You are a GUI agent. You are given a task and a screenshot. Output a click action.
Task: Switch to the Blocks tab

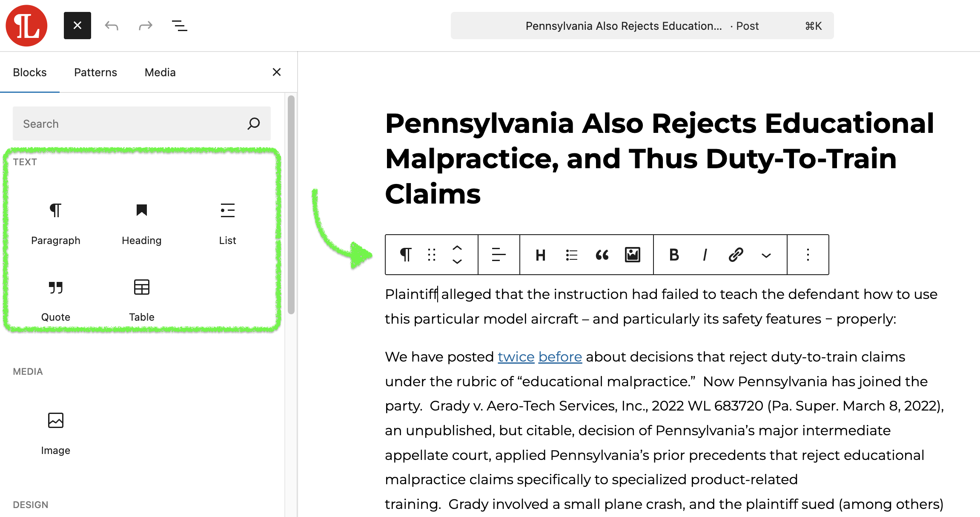click(x=30, y=72)
